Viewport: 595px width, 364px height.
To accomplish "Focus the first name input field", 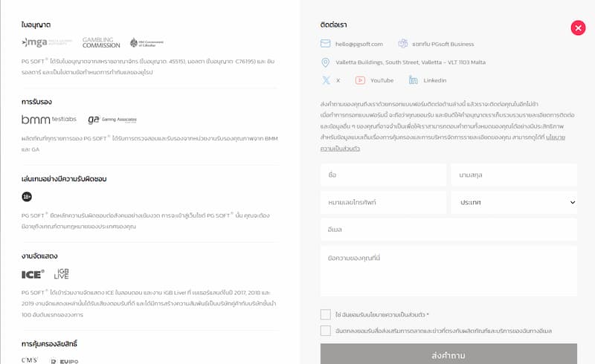I will click(x=383, y=175).
